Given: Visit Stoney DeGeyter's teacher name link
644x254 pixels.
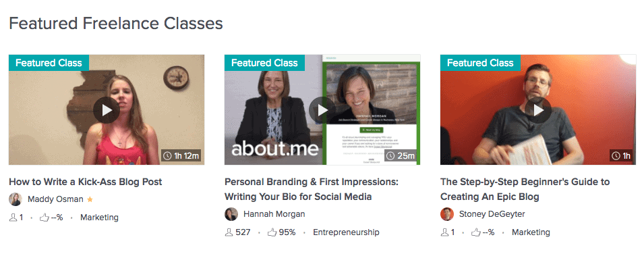Looking at the screenshot, I should 492,214.
